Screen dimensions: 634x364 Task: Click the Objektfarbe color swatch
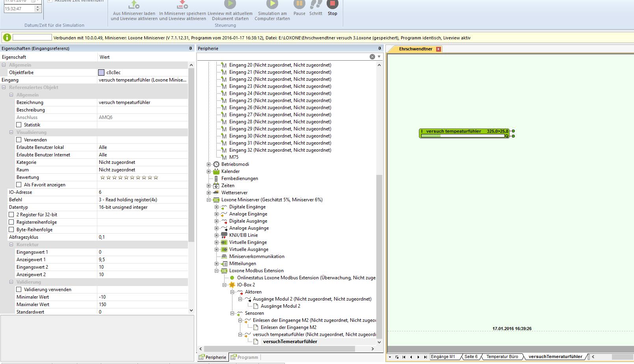click(101, 72)
